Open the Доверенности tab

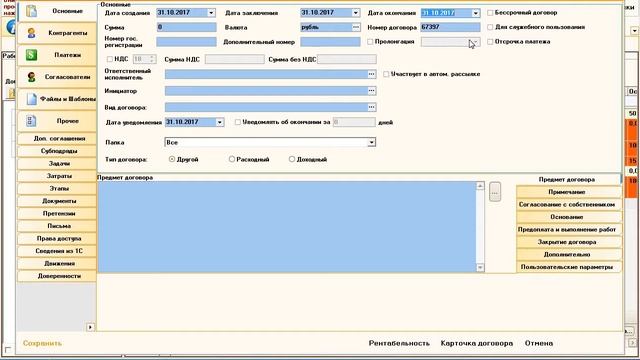(57, 276)
